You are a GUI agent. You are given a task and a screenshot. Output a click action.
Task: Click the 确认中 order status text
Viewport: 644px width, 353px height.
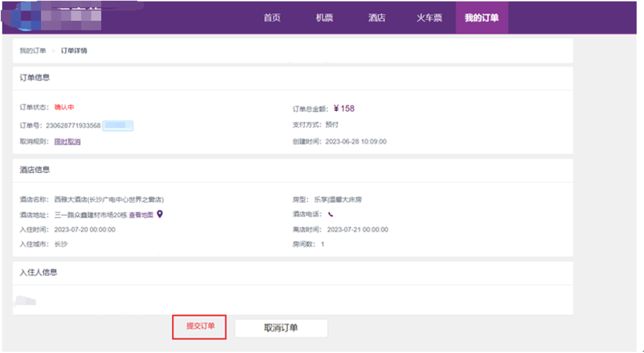point(64,107)
